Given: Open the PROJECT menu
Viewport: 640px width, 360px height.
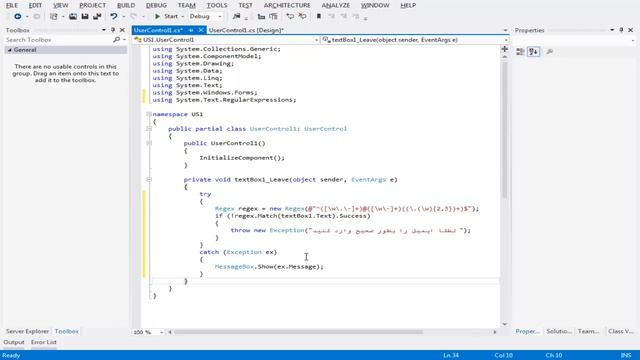Looking at the screenshot, I should [92, 5].
